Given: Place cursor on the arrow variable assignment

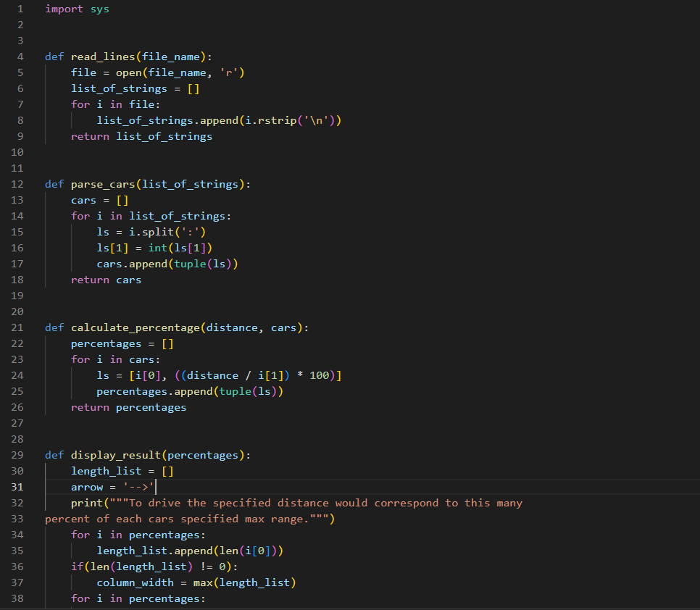Looking at the screenshot, I should point(87,487).
